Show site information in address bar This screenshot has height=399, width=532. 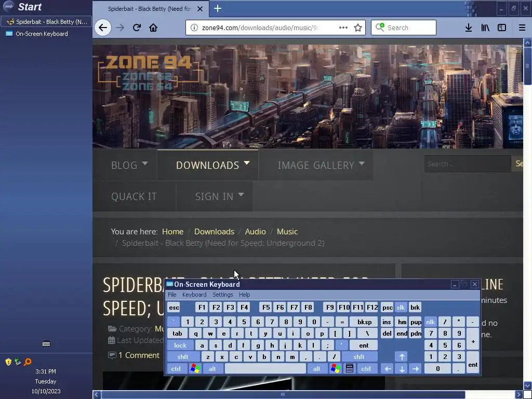(x=194, y=28)
